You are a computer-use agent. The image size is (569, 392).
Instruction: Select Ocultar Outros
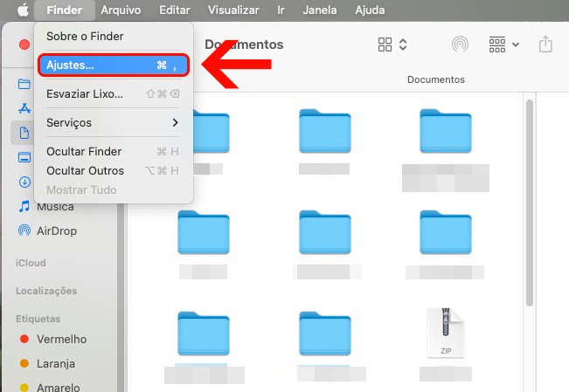114,170
